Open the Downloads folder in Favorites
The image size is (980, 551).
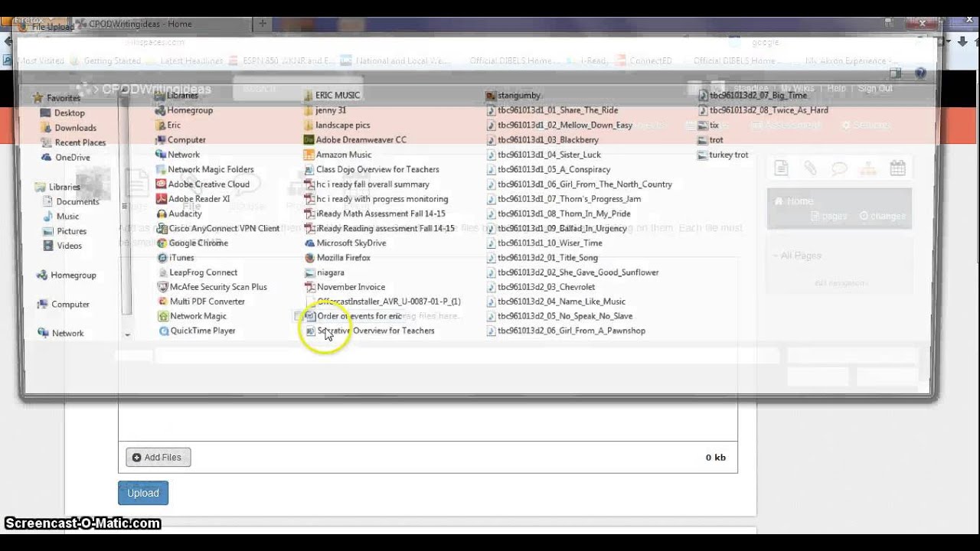(67, 128)
